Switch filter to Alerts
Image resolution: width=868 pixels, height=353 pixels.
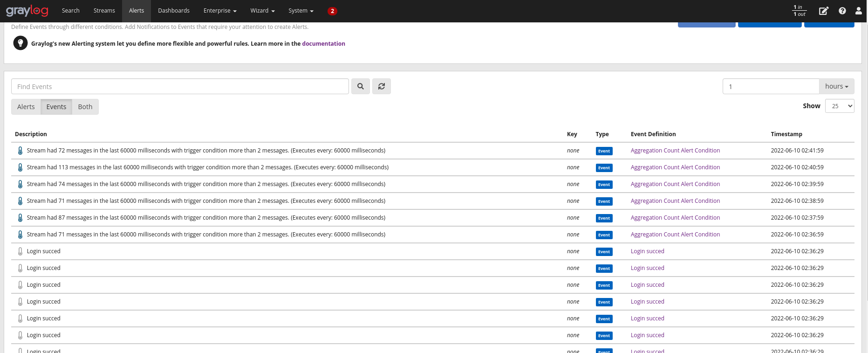(x=26, y=107)
